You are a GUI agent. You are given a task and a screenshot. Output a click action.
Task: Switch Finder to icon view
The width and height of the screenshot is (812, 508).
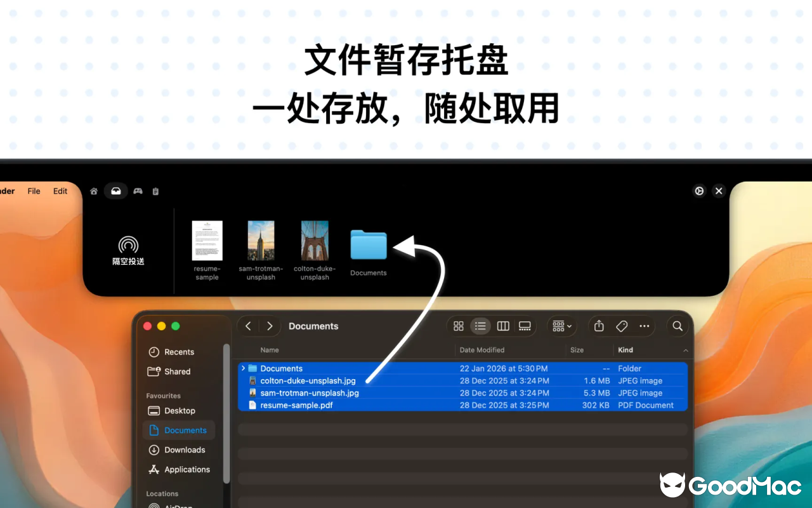point(459,326)
